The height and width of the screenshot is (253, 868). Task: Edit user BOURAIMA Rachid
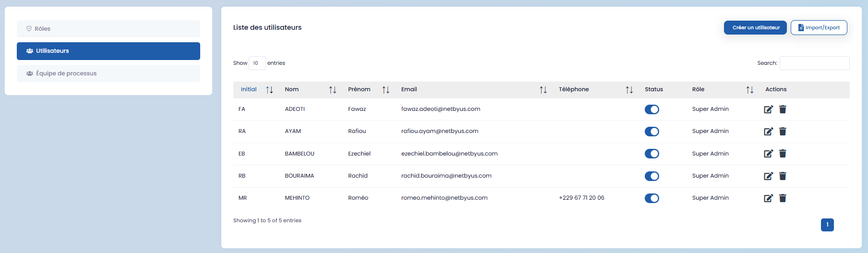(x=768, y=176)
